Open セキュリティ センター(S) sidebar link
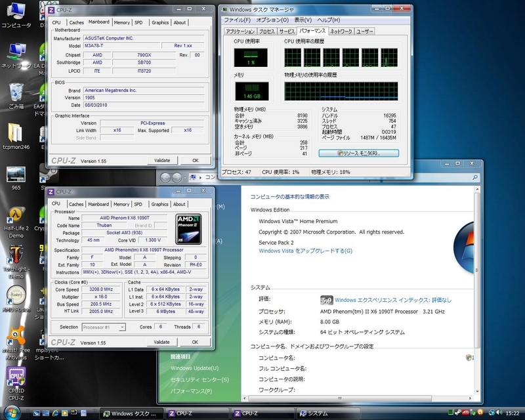This screenshot has width=525, height=420. click(x=199, y=379)
